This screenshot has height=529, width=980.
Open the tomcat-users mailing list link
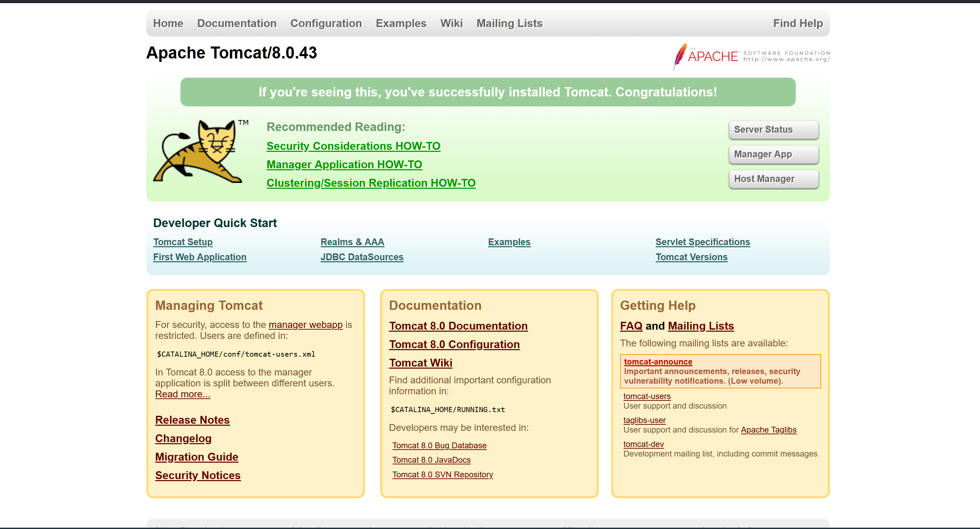[x=647, y=397]
